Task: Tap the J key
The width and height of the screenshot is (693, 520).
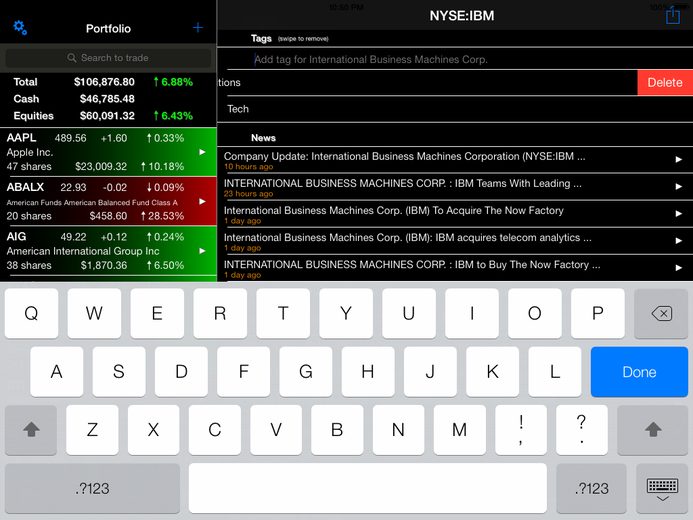Action: 430,372
